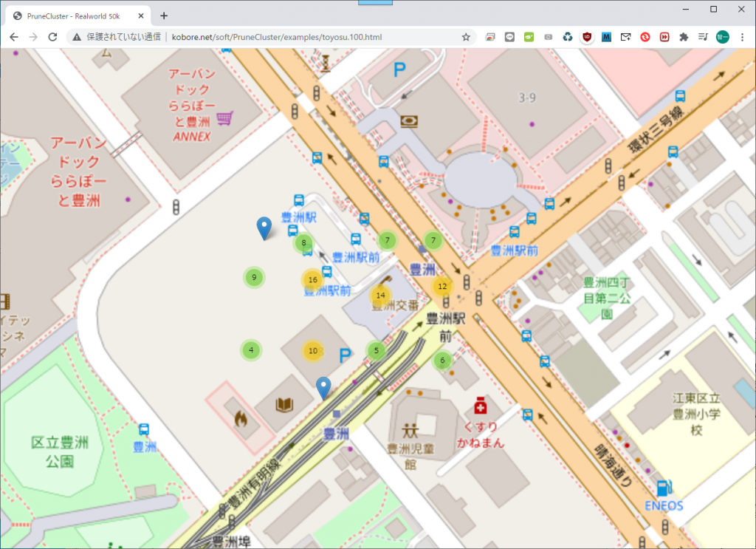Image resolution: width=756 pixels, height=549 pixels.
Task: Expand the yellow cluster marker labeled 12
Action: pos(442,287)
